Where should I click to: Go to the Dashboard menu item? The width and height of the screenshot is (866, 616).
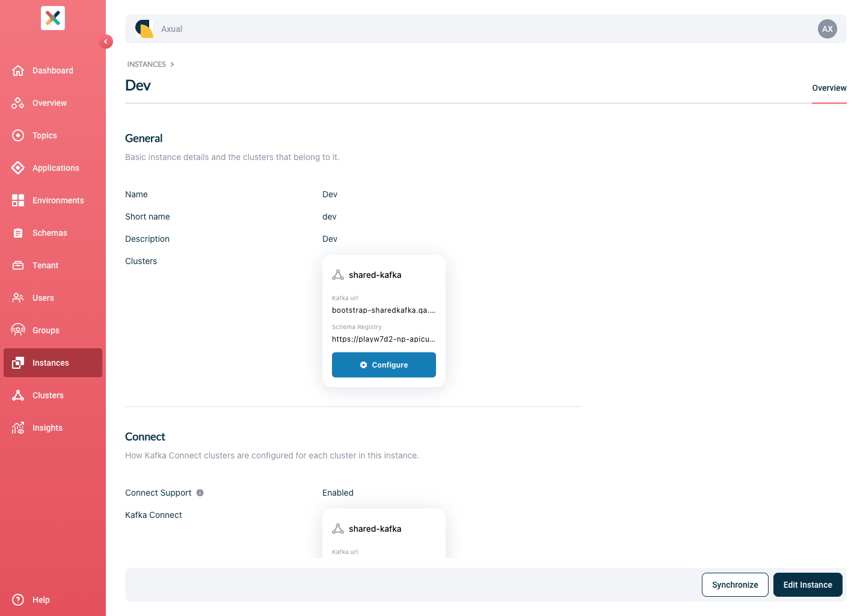pos(53,70)
